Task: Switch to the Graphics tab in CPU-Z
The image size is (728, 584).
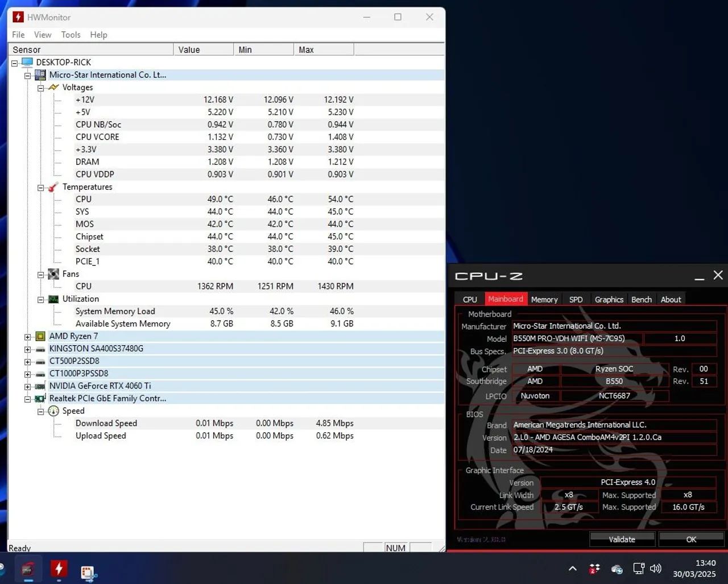Action: pyautogui.click(x=609, y=299)
